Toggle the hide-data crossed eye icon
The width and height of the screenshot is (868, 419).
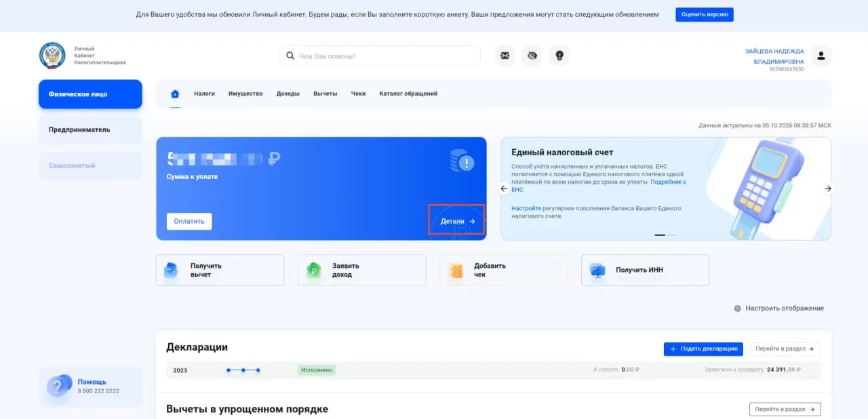click(x=532, y=56)
